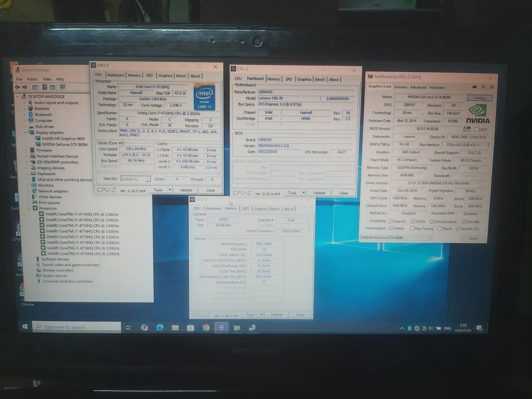This screenshot has width=532, height=399.
Task: Toggle the Ray Tracing checkbox
Action: (x=412, y=229)
